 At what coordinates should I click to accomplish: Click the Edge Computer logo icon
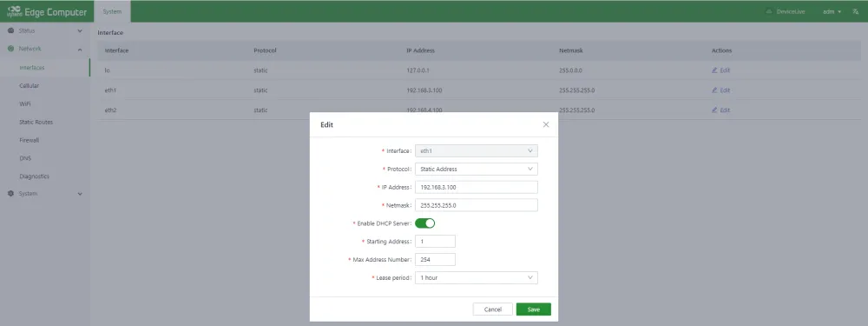pos(15,11)
